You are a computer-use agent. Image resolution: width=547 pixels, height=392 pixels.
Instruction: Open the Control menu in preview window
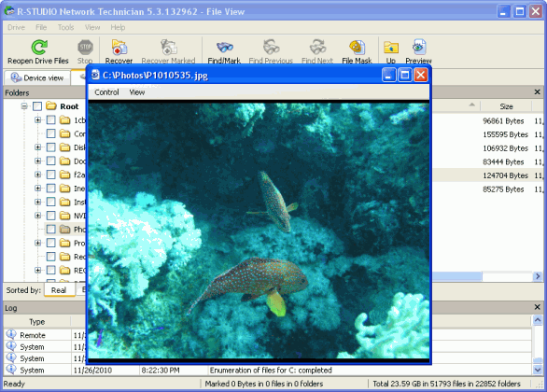(x=106, y=92)
